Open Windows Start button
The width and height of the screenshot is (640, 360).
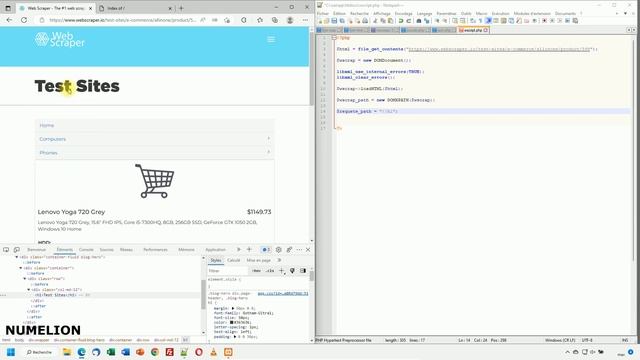tap(11, 352)
